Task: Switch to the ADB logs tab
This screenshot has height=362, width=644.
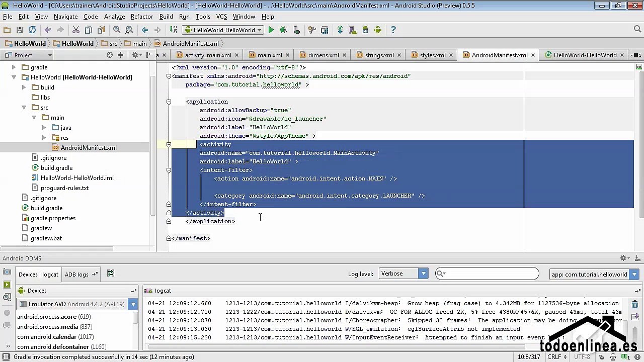Action: coord(76,275)
